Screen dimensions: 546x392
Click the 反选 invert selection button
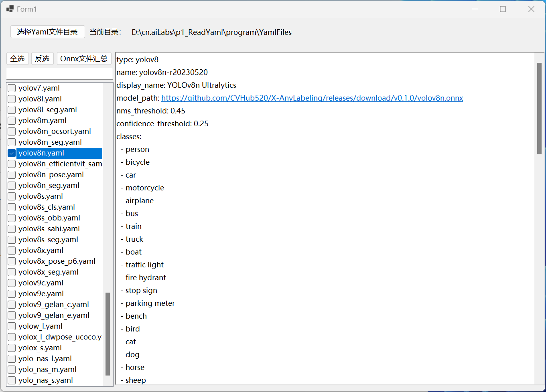[x=42, y=59]
